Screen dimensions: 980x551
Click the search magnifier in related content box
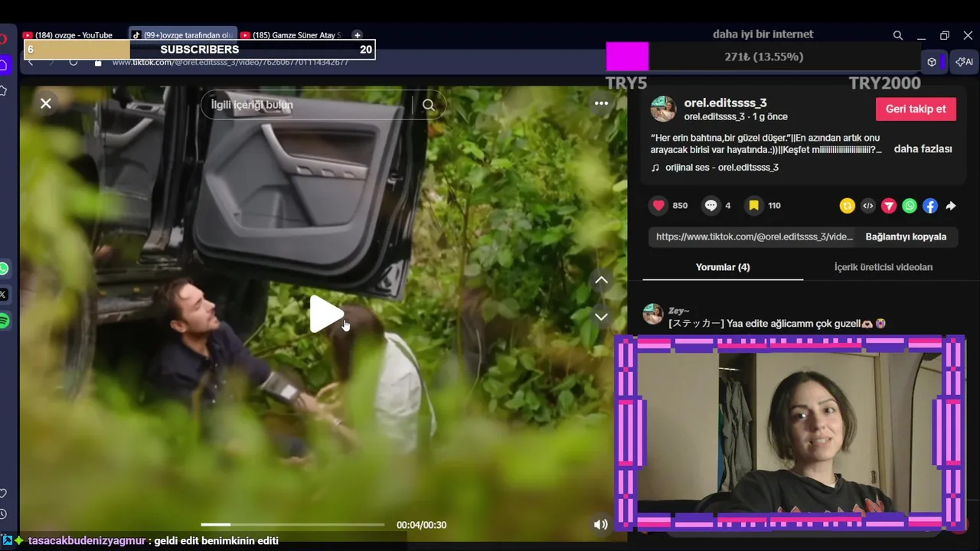point(429,105)
